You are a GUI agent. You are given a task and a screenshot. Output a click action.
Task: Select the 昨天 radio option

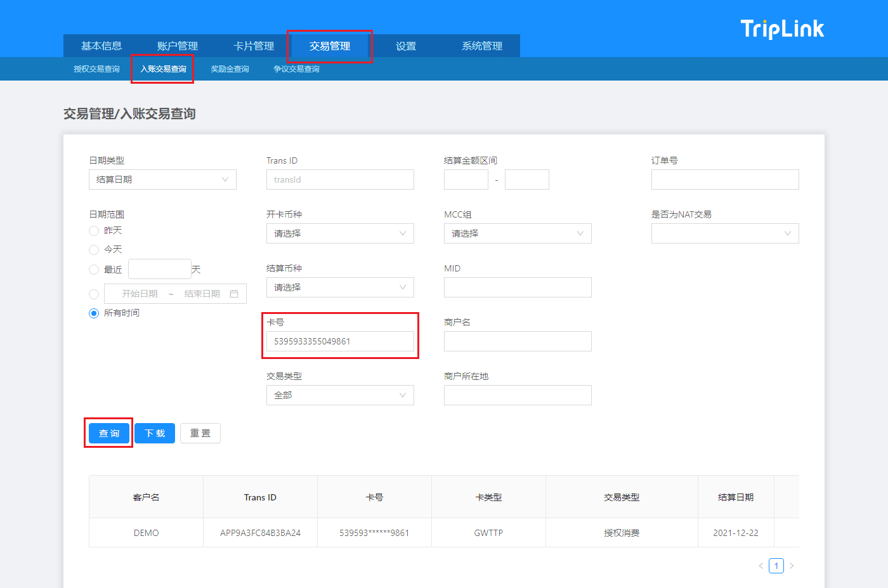point(94,231)
